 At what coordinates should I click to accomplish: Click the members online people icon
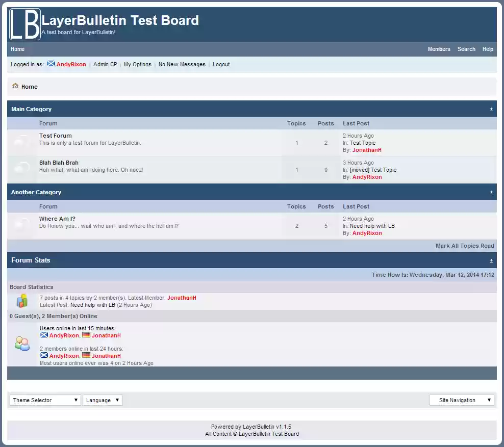pos(22,344)
